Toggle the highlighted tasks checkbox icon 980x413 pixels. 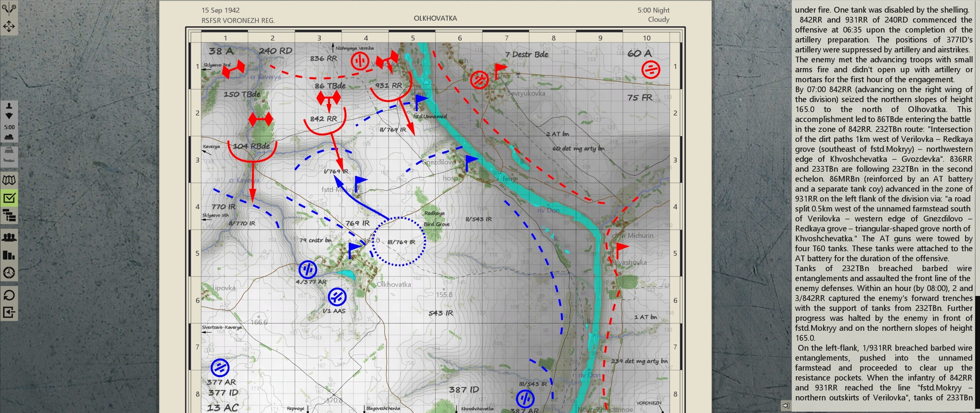[x=9, y=198]
